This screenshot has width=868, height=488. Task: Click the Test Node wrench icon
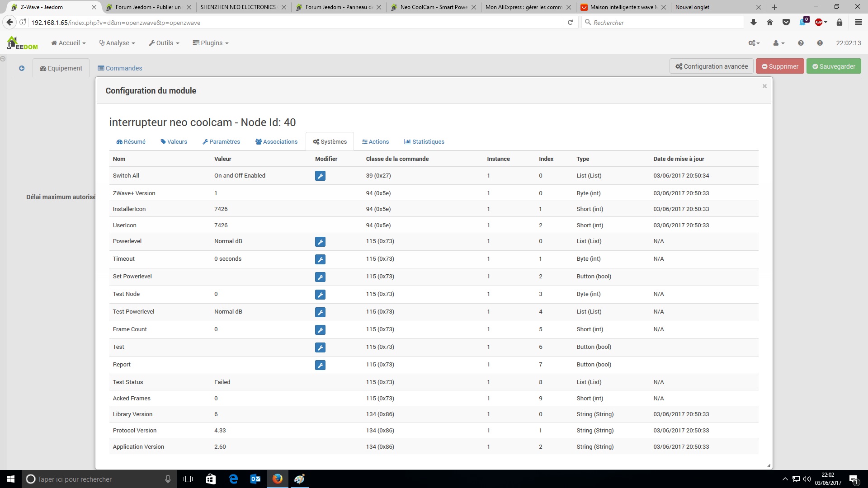(320, 295)
